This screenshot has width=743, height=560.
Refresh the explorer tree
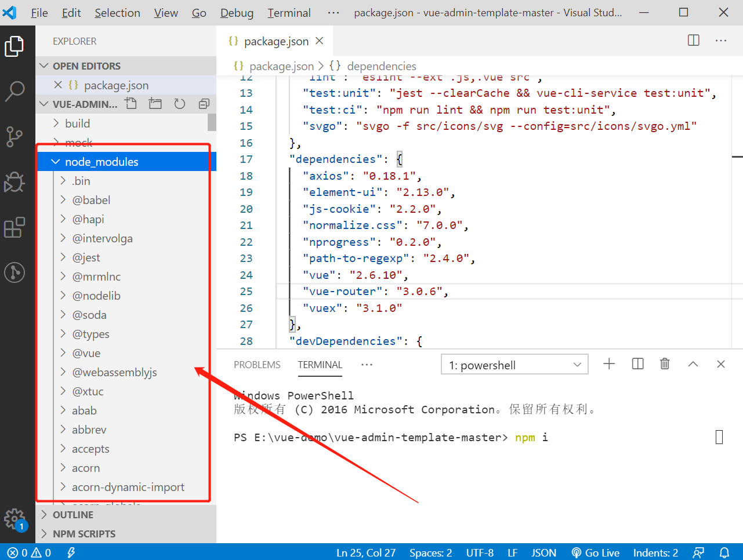[x=180, y=104]
